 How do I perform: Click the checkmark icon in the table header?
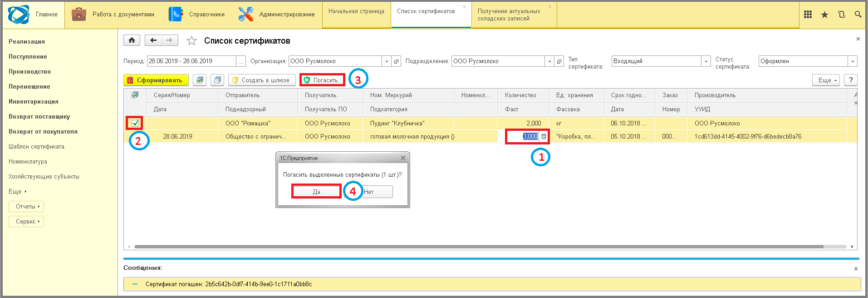pos(135,95)
